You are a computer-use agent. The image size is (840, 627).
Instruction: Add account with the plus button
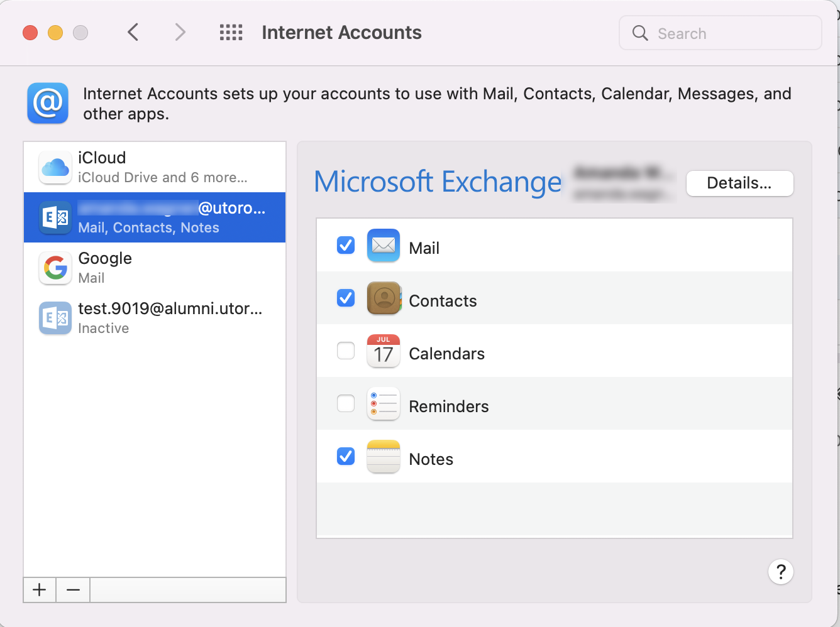point(40,590)
